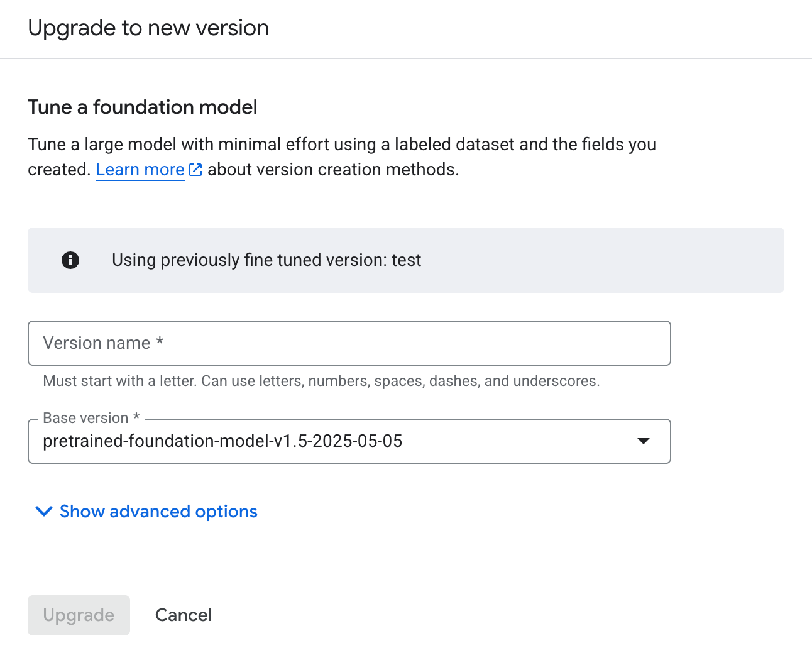Click the external link icon beside Learn more

tap(195, 170)
